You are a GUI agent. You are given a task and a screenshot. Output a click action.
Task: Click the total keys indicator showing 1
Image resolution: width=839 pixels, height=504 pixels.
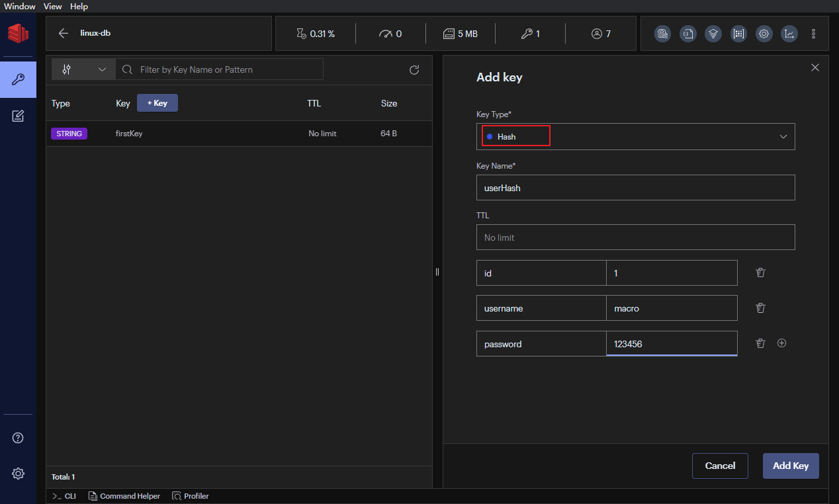(530, 34)
